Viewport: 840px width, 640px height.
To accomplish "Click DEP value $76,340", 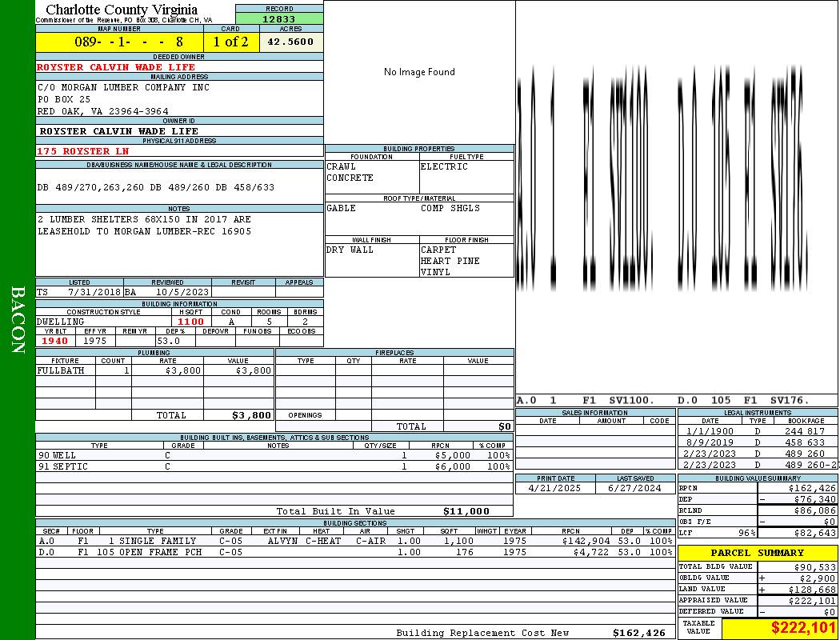I will 815,500.
